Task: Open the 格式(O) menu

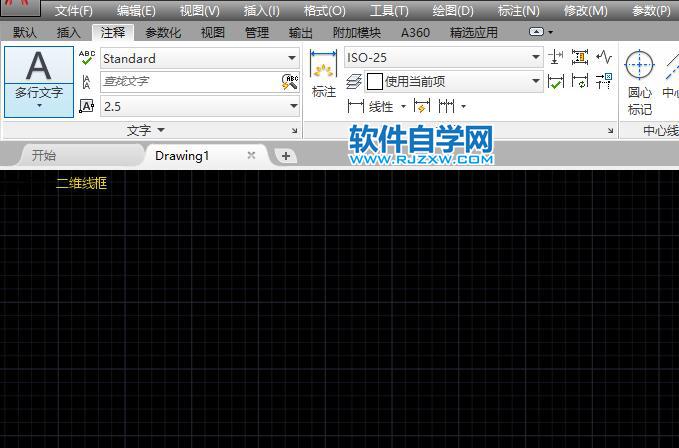Action: click(x=324, y=11)
